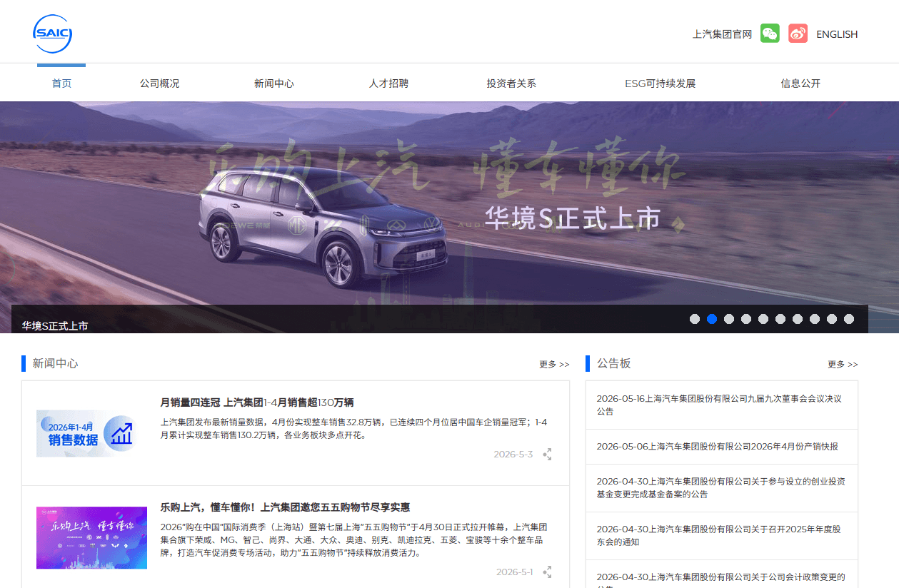899x588 pixels.
Task: Open the Weibo icon in the header
Action: tap(798, 34)
